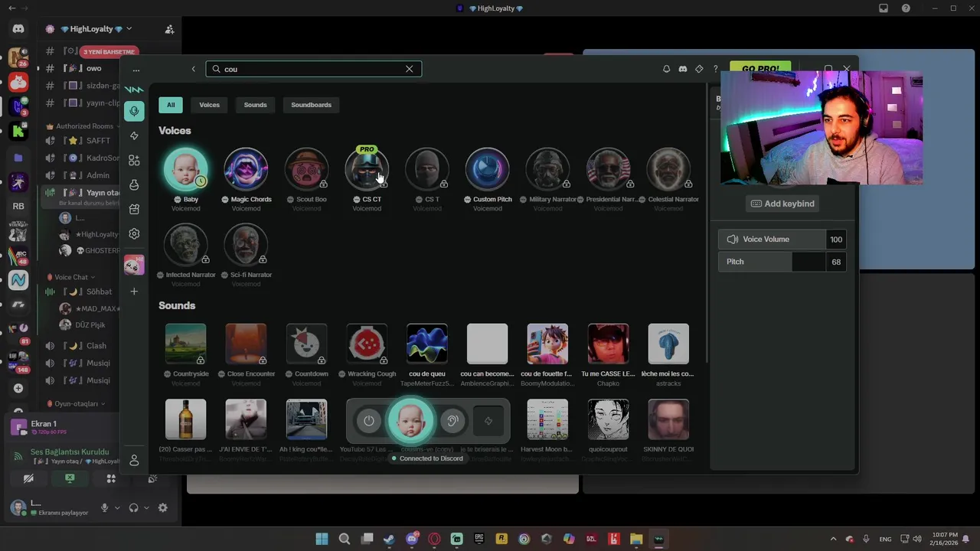The width and height of the screenshot is (980, 551).
Task: Select the Sci-fi Narrator voice
Action: tap(246, 245)
